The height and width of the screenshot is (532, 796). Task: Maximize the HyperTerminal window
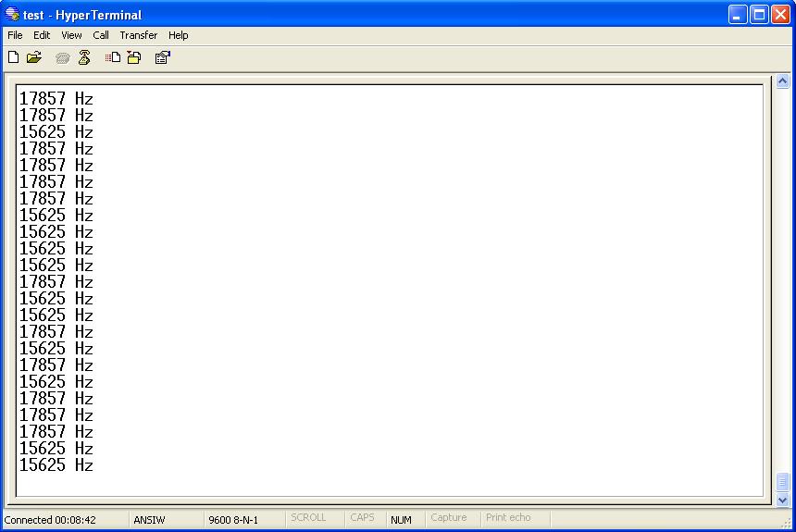[x=760, y=14]
